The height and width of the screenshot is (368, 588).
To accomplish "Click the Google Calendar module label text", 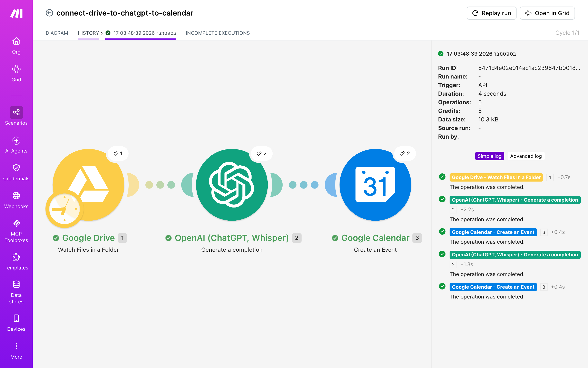I will click(x=375, y=238).
